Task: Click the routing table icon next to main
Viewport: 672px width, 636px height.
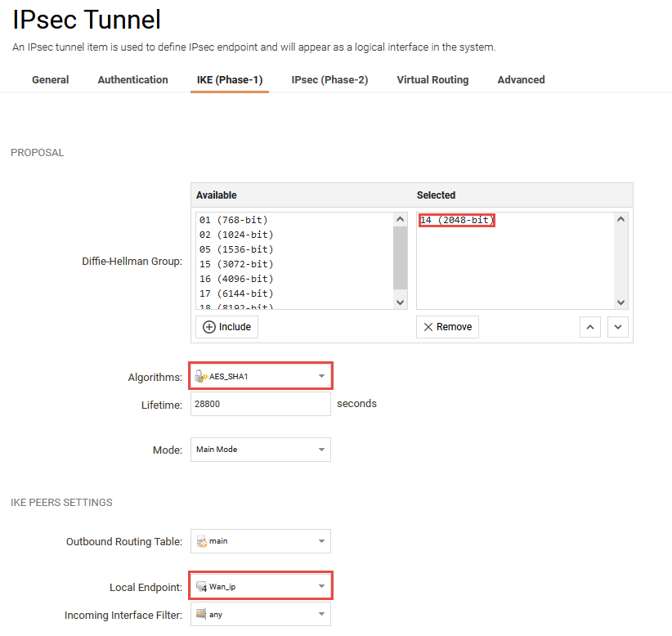Action: click(201, 541)
